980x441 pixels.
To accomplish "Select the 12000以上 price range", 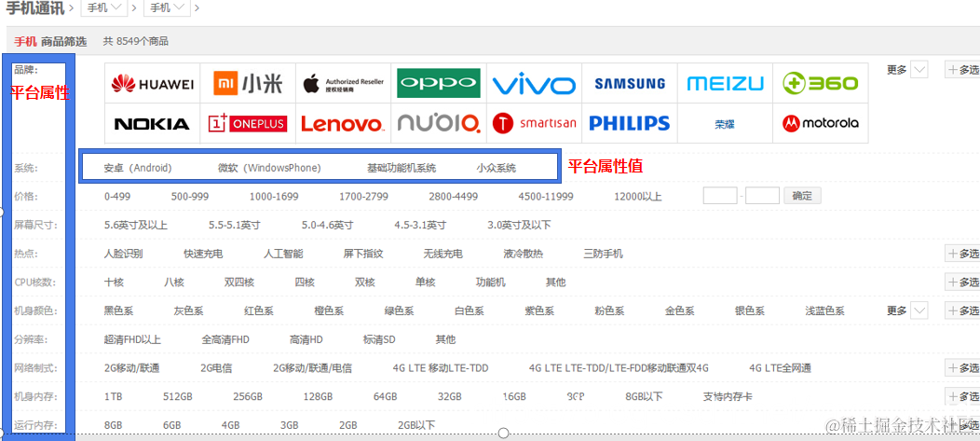I will tap(638, 197).
